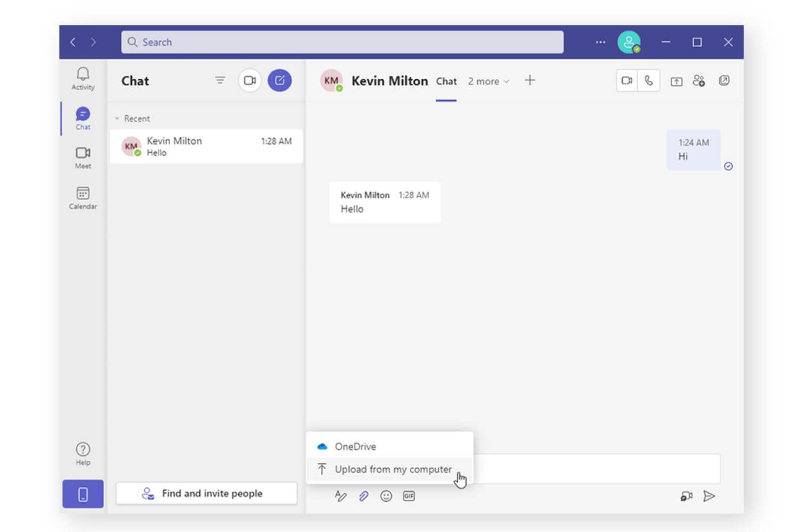The image size is (798, 532).
Task: Open the GIF picker
Action: (409, 496)
